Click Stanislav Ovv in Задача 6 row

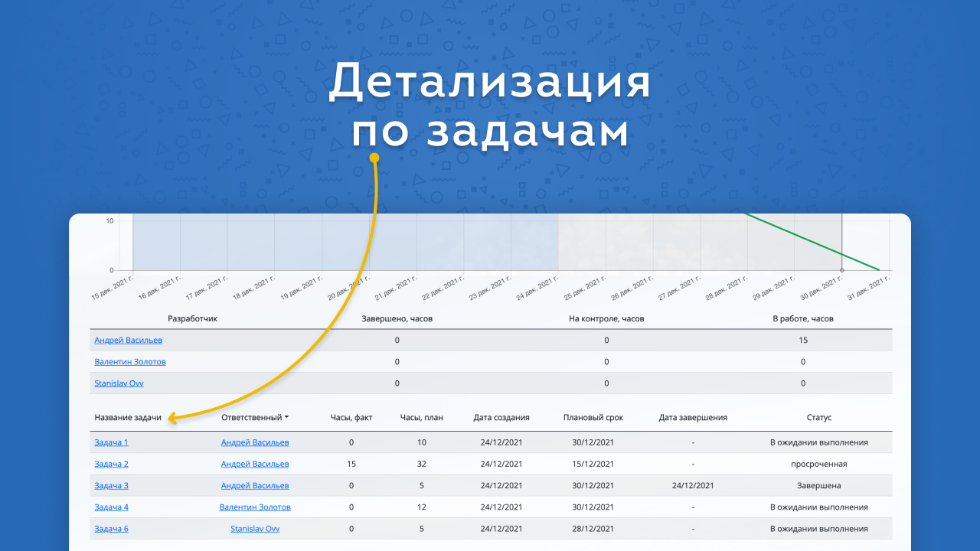(255, 529)
